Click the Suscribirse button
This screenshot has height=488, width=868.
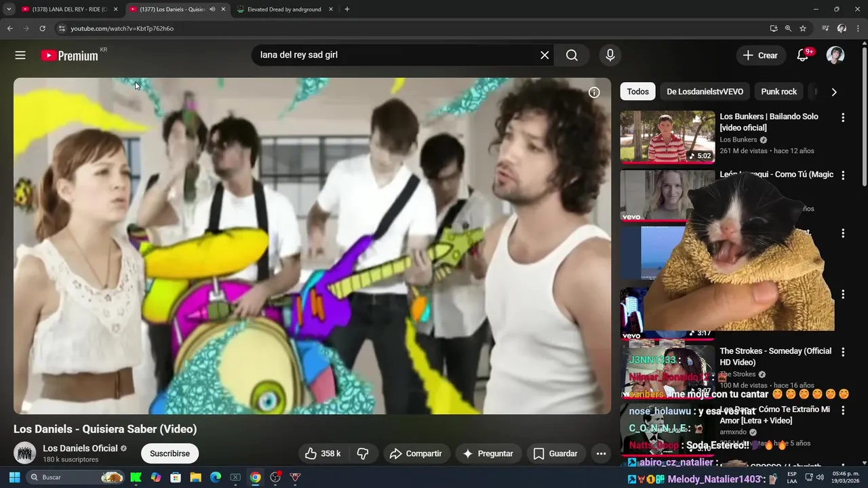coord(170,453)
